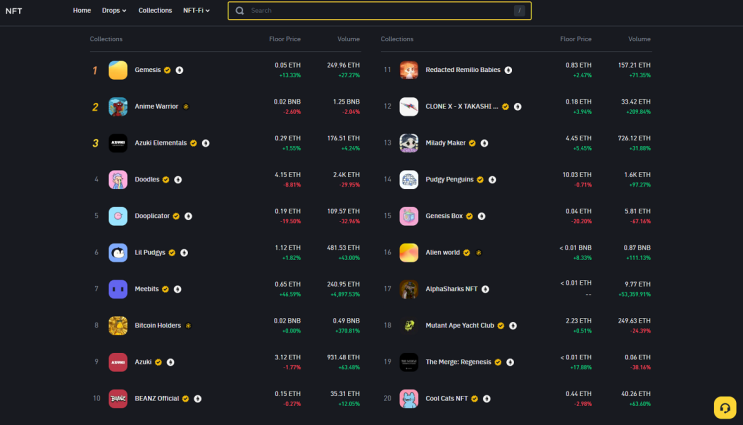This screenshot has height=425, width=743.
Task: Click the Mutant Ape Yacht Club icon
Action: (409, 326)
